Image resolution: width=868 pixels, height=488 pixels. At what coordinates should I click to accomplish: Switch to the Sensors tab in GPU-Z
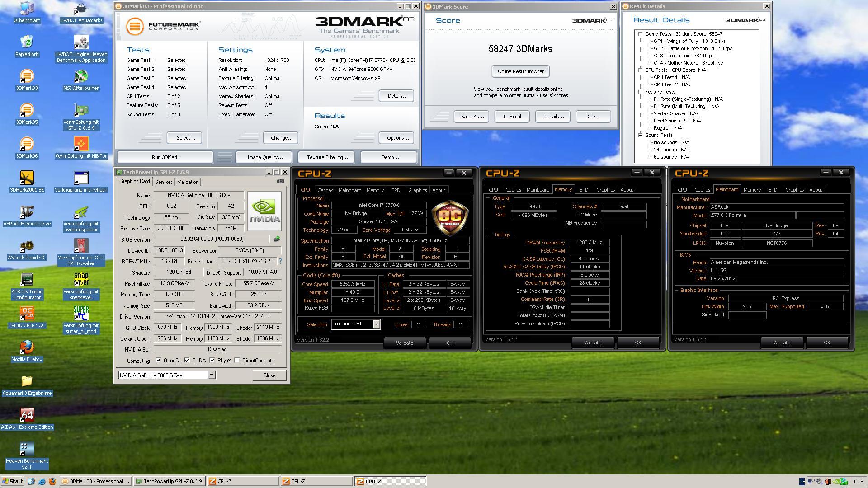point(164,182)
